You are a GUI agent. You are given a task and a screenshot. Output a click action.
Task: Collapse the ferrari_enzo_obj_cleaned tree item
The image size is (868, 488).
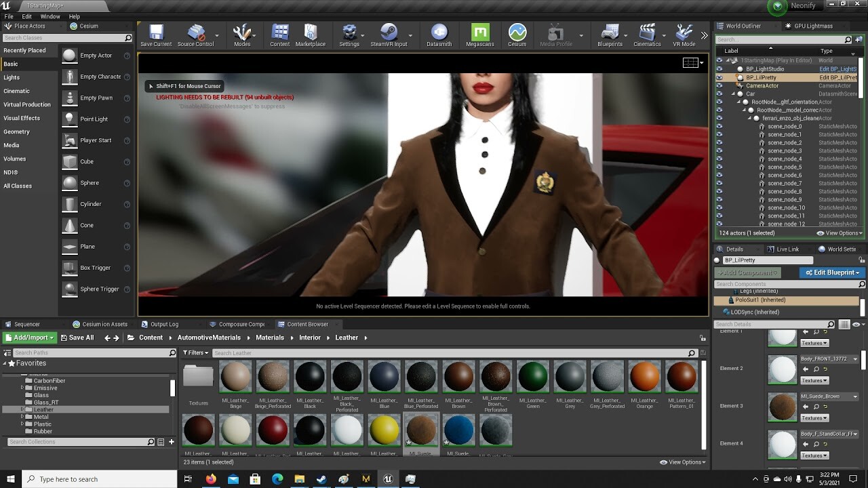pyautogui.click(x=748, y=118)
